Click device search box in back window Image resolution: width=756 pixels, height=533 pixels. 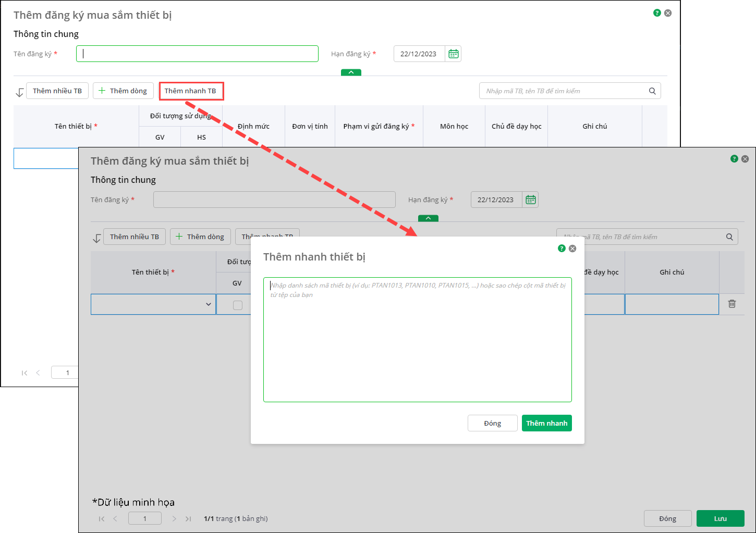[570, 91]
